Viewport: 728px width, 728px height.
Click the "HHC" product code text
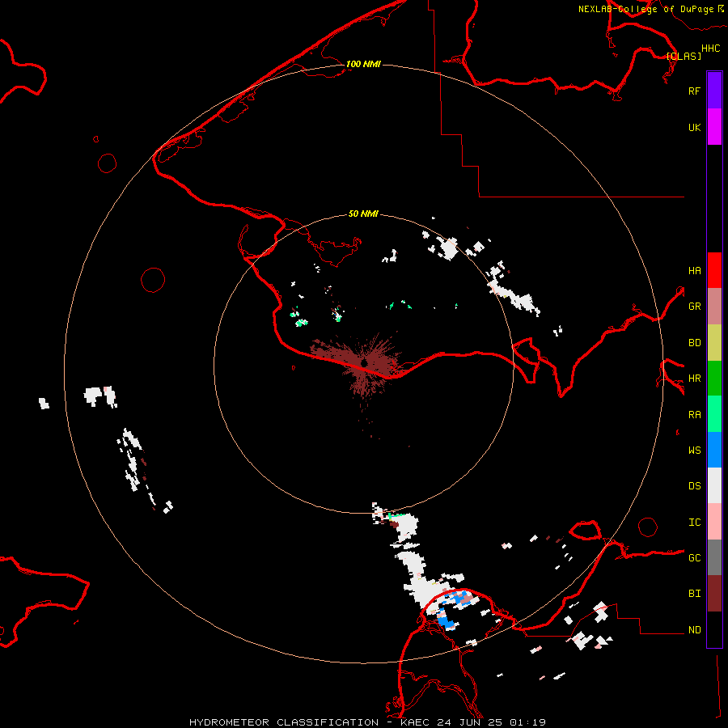click(x=710, y=49)
